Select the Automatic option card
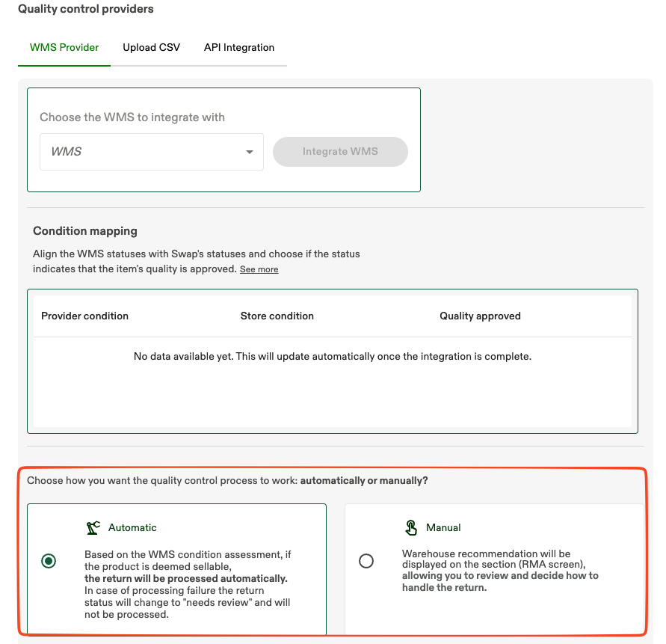666x644 pixels. (176, 568)
